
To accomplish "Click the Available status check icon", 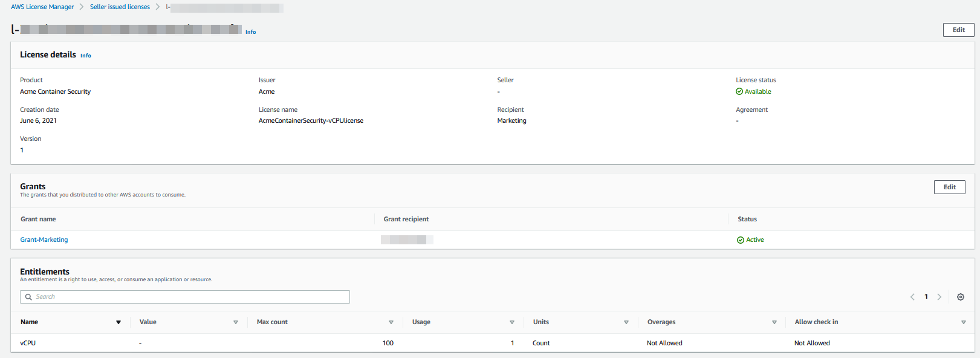I will [739, 92].
